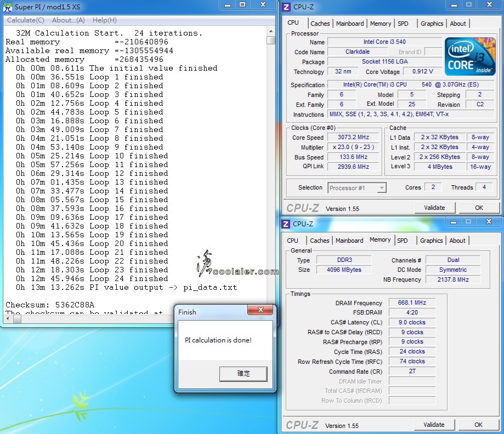The width and height of the screenshot is (504, 434).
Task: Click the 74 clocks tRFC value
Action: click(412, 362)
